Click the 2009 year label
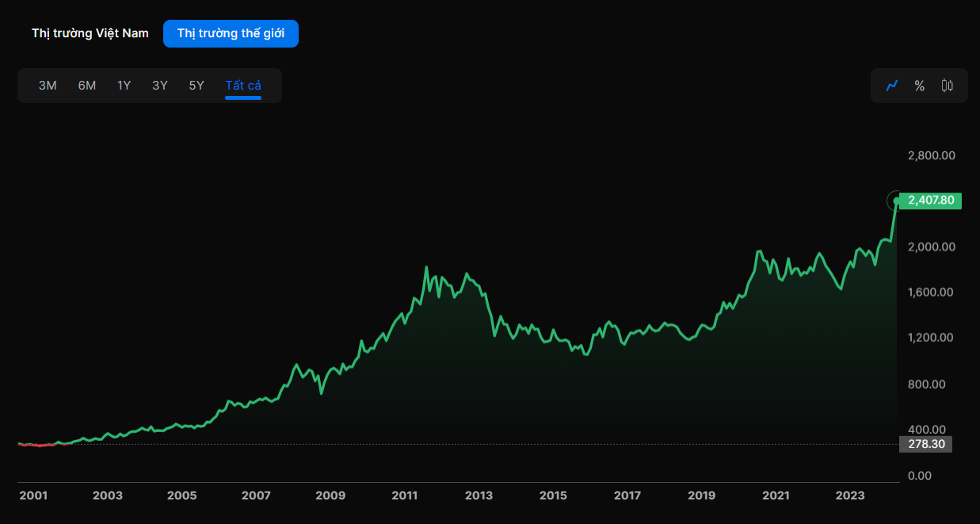Image resolution: width=980 pixels, height=524 pixels. click(x=330, y=495)
